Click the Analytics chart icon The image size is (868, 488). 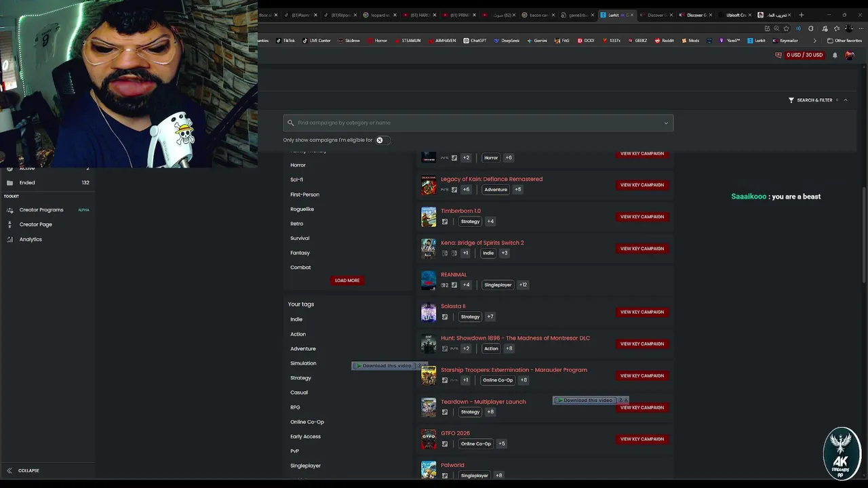coord(9,239)
